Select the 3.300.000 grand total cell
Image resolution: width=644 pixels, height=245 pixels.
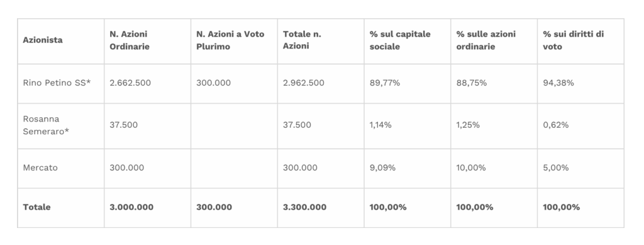305,207
